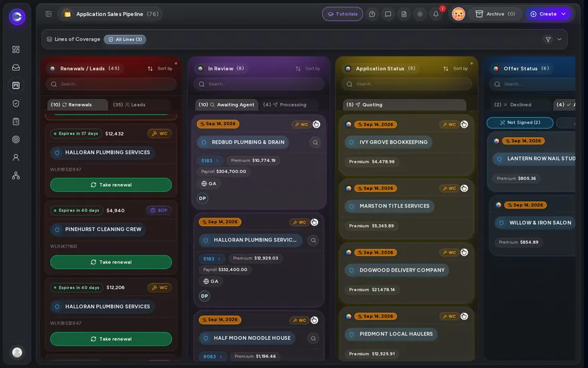This screenshot has width=588, height=368.
Task: Click the color dot in Offer Status header
Action: [496, 69]
